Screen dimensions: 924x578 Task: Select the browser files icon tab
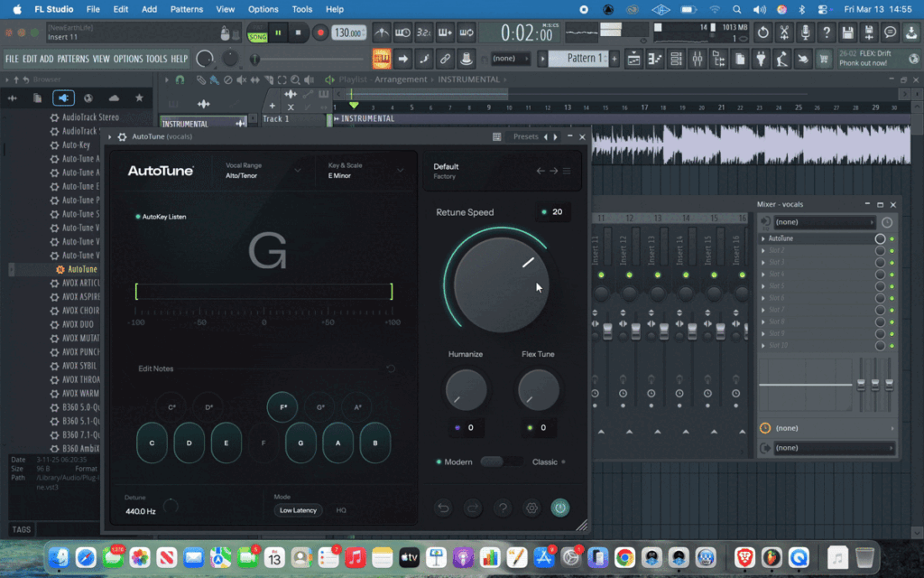[37, 98]
